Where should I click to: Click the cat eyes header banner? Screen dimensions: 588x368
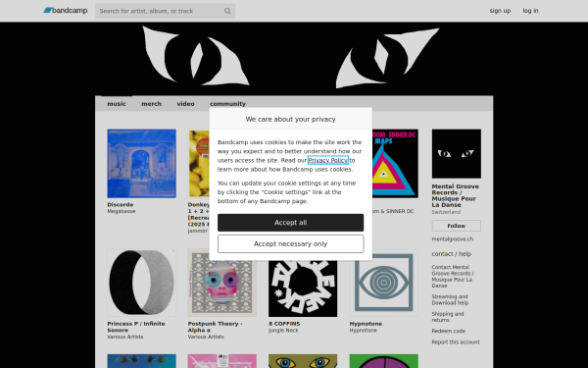click(294, 59)
